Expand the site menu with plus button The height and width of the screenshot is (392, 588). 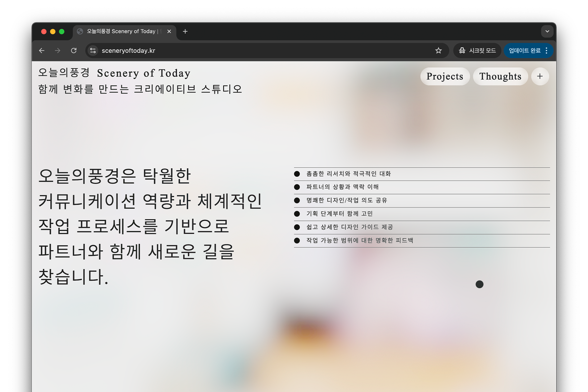click(540, 76)
